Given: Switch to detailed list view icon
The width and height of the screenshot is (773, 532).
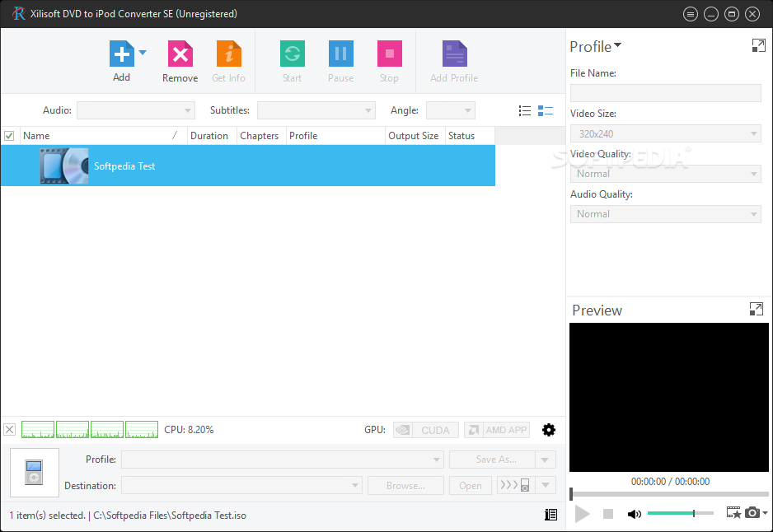Looking at the screenshot, I should [x=545, y=110].
